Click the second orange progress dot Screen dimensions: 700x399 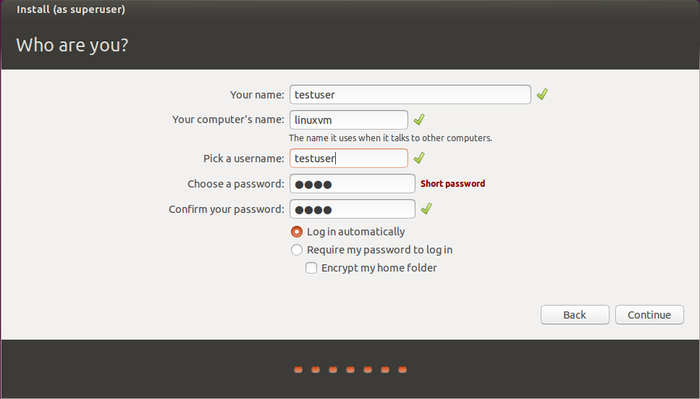pyautogui.click(x=316, y=370)
